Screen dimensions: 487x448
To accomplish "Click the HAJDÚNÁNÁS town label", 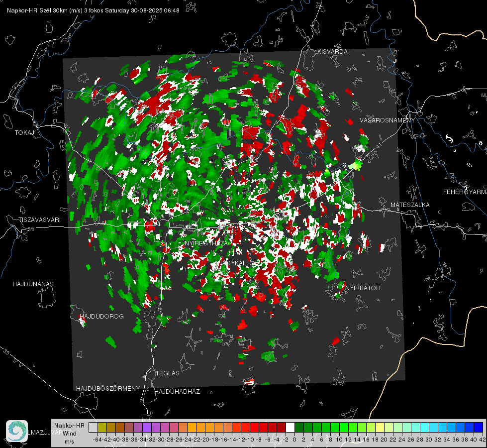I will 33,284.
